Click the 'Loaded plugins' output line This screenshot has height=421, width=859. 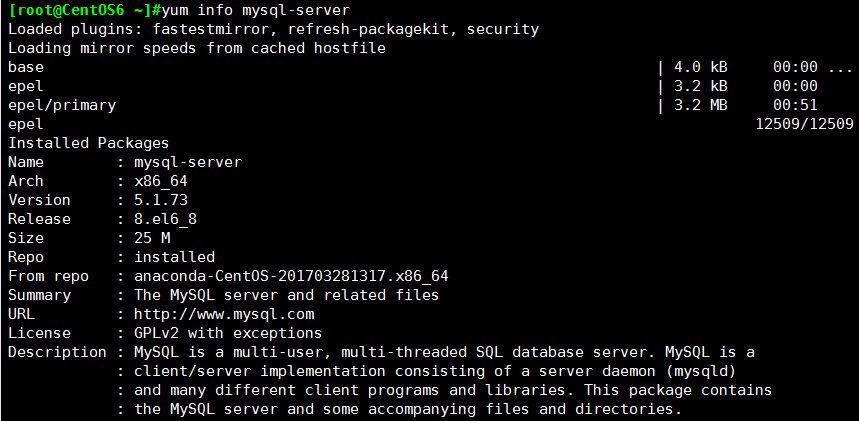click(273, 29)
